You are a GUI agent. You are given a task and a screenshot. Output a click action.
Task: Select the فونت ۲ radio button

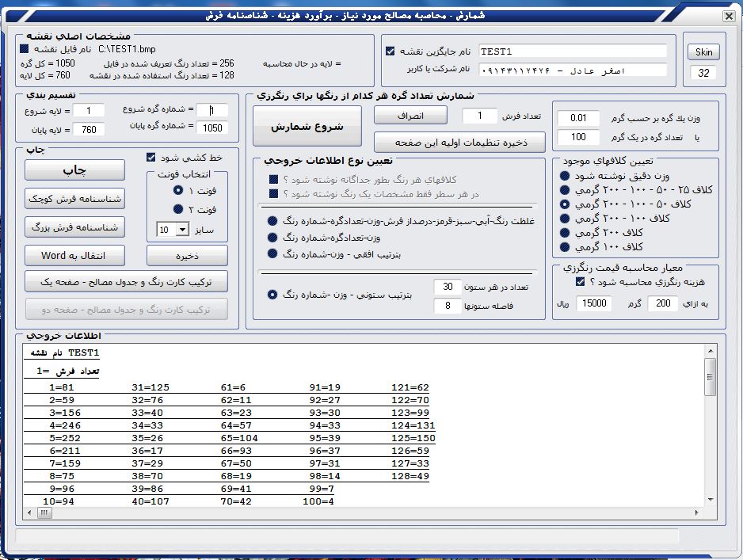coord(178,210)
